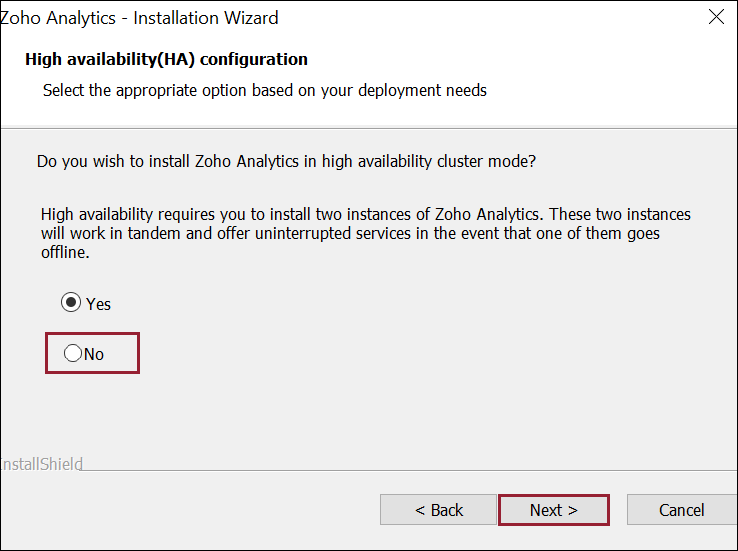Click the separator line beside InstallShield
The height and width of the screenshot is (551, 738).
pyautogui.click(x=400, y=469)
